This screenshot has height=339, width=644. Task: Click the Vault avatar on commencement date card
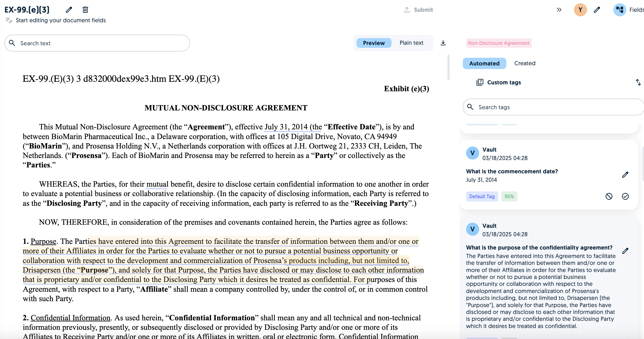coord(473,153)
